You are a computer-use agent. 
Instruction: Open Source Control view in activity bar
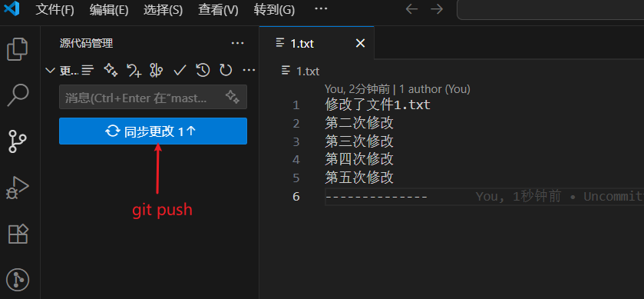tap(18, 141)
